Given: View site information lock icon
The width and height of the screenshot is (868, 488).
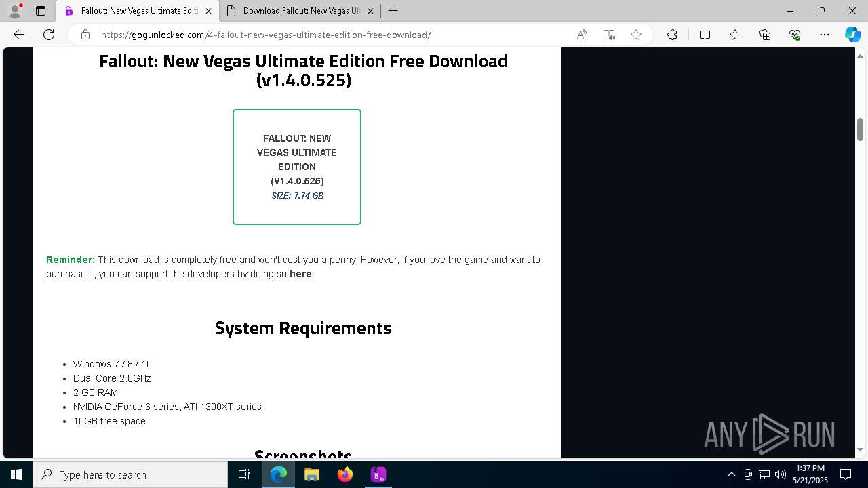Looking at the screenshot, I should [85, 35].
